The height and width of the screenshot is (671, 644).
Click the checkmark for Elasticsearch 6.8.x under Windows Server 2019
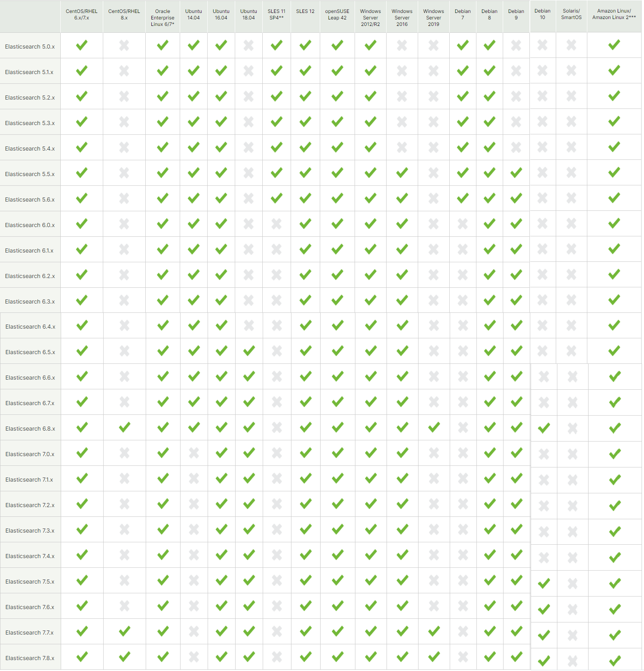point(434,427)
